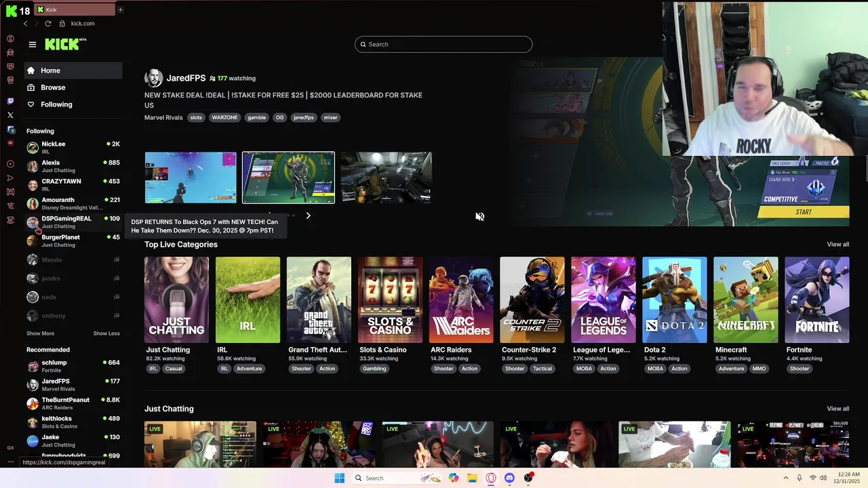Screen dimensions: 868x488
Task: Go forward using the browser forward arrow
Action: click(x=36, y=24)
